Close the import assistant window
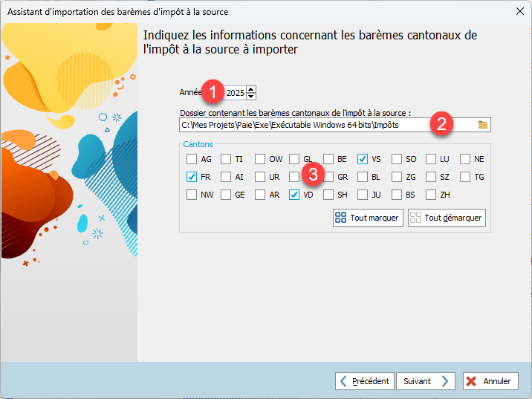532x399 pixels. [x=518, y=12]
